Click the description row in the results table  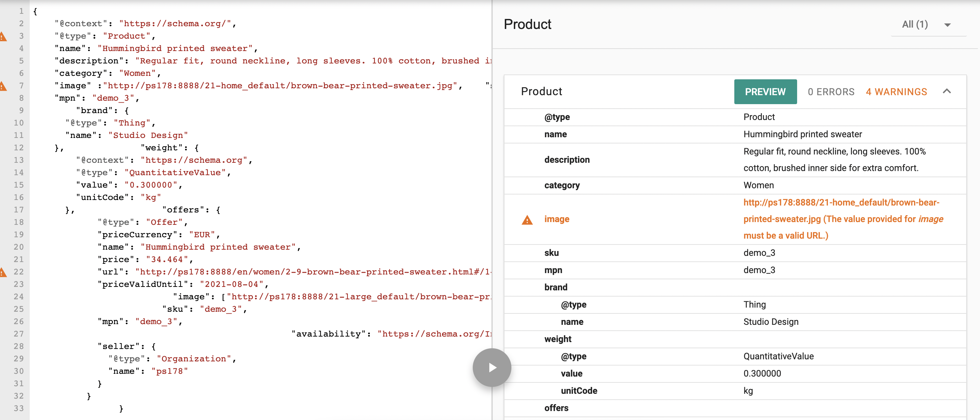coord(567,160)
